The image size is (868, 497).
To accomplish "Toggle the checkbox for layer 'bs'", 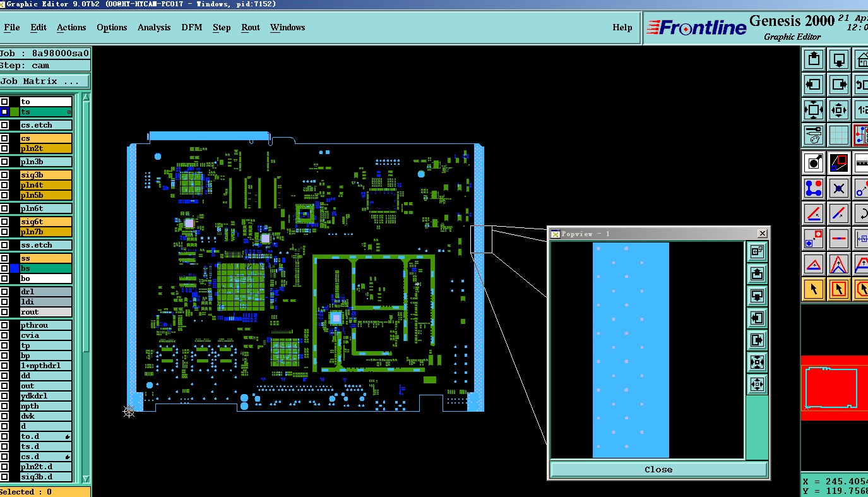I will click(4, 268).
